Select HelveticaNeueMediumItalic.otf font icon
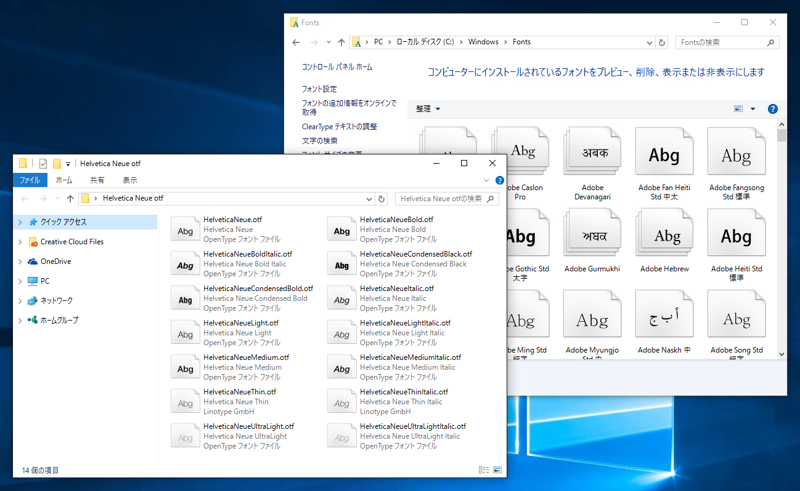The width and height of the screenshot is (800, 491). coord(341,367)
